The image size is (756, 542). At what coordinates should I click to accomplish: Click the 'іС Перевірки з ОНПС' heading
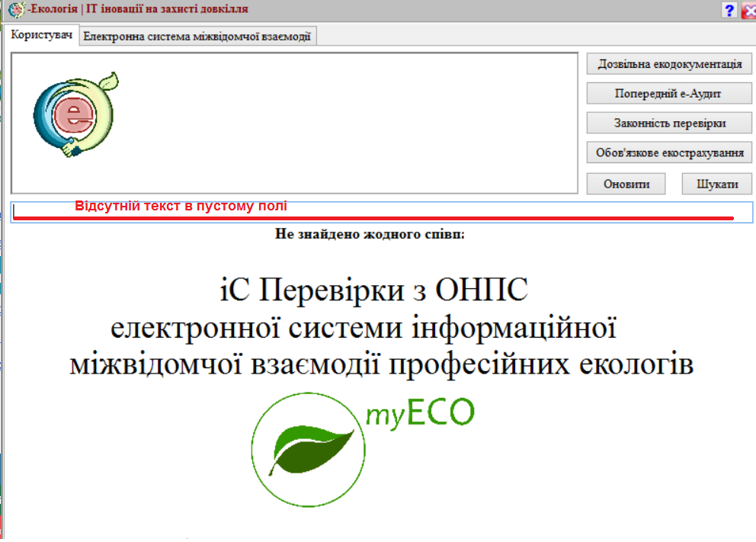[373, 290]
